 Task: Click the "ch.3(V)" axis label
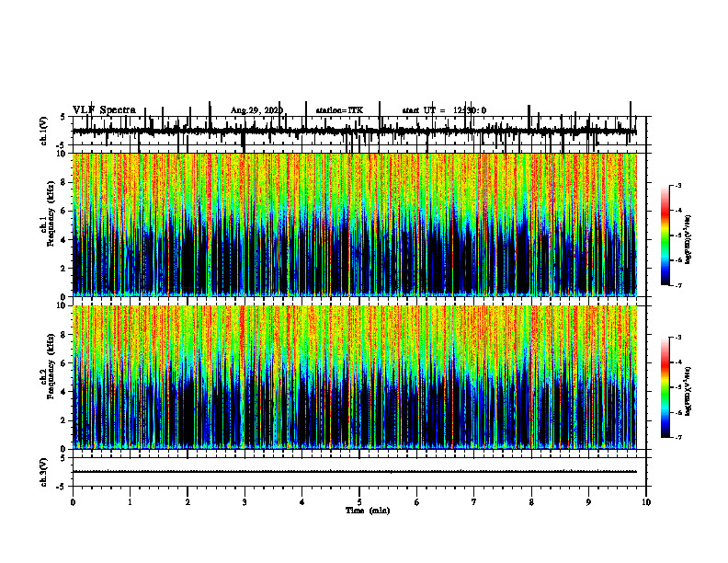(x=43, y=472)
